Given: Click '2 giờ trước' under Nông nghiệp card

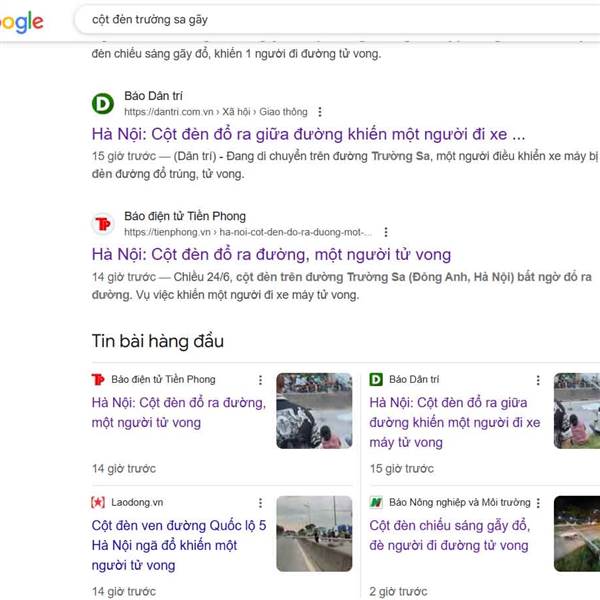Looking at the screenshot, I should coord(398,591).
